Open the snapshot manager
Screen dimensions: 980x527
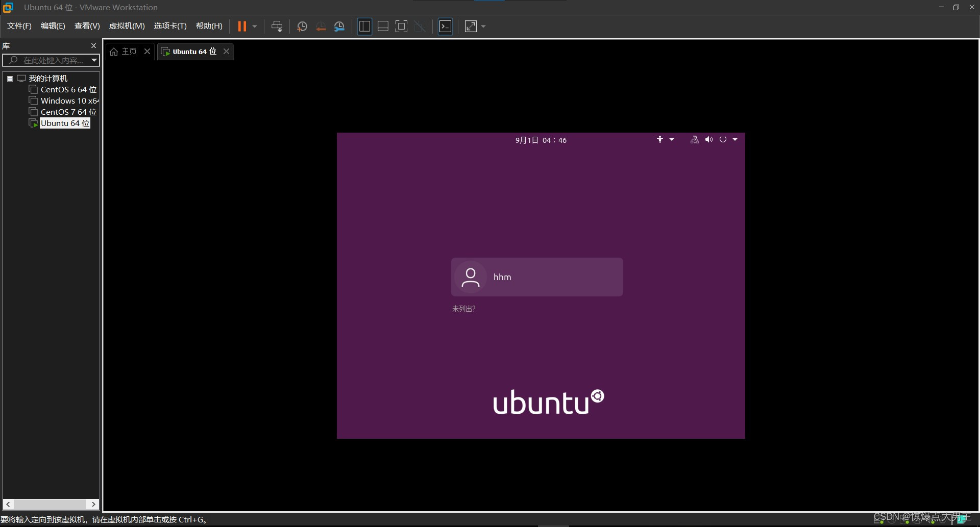coord(339,27)
